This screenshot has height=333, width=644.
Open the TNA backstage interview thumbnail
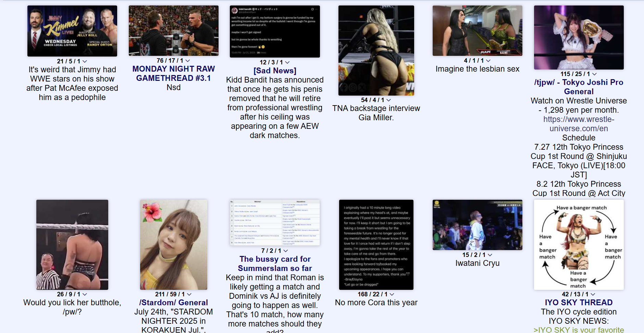pos(376,50)
